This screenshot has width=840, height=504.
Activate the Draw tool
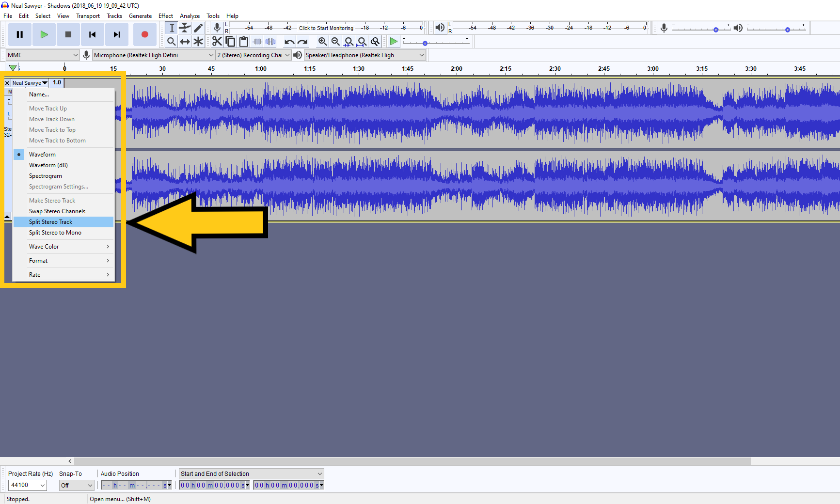click(198, 28)
